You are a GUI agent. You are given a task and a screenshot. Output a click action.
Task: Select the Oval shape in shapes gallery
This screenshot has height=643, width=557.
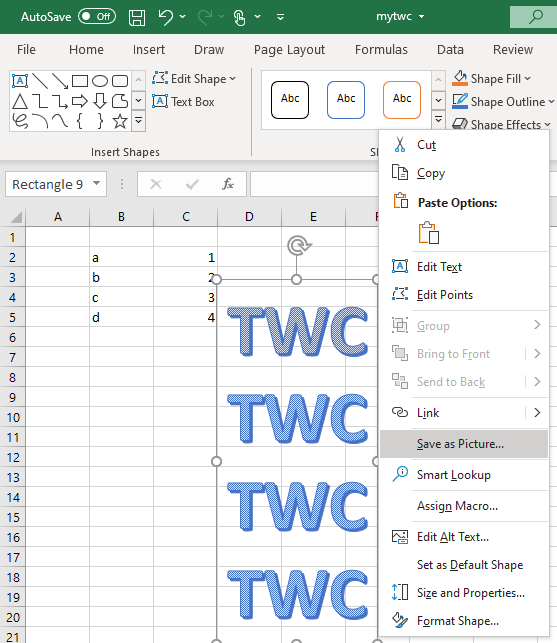pyautogui.click(x=100, y=81)
